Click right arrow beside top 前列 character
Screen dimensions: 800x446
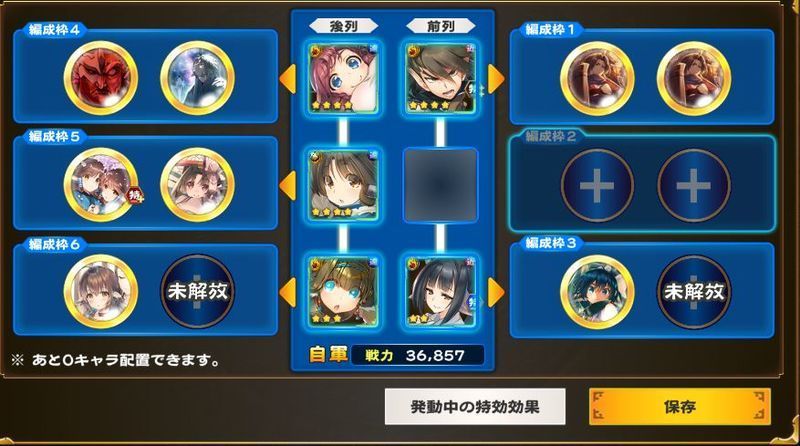coord(496,79)
